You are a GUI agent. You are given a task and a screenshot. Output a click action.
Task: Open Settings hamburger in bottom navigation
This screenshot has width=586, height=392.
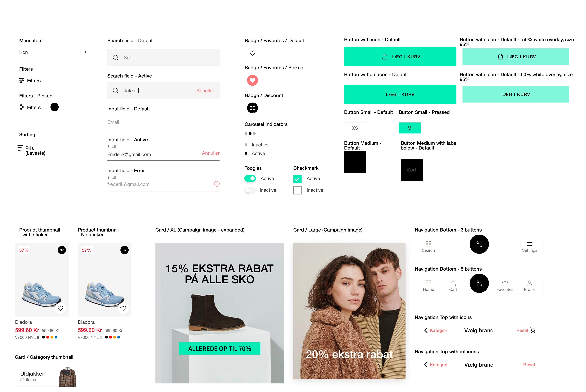pos(530,246)
